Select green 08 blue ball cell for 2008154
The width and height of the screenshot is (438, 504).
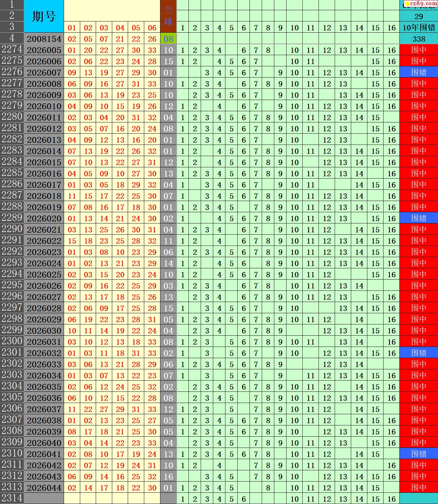(168, 39)
